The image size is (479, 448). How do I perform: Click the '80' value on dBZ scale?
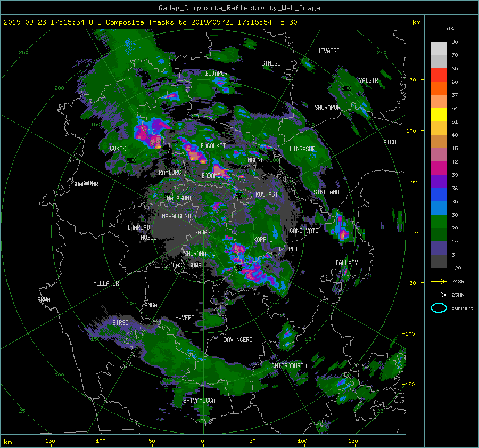[455, 42]
